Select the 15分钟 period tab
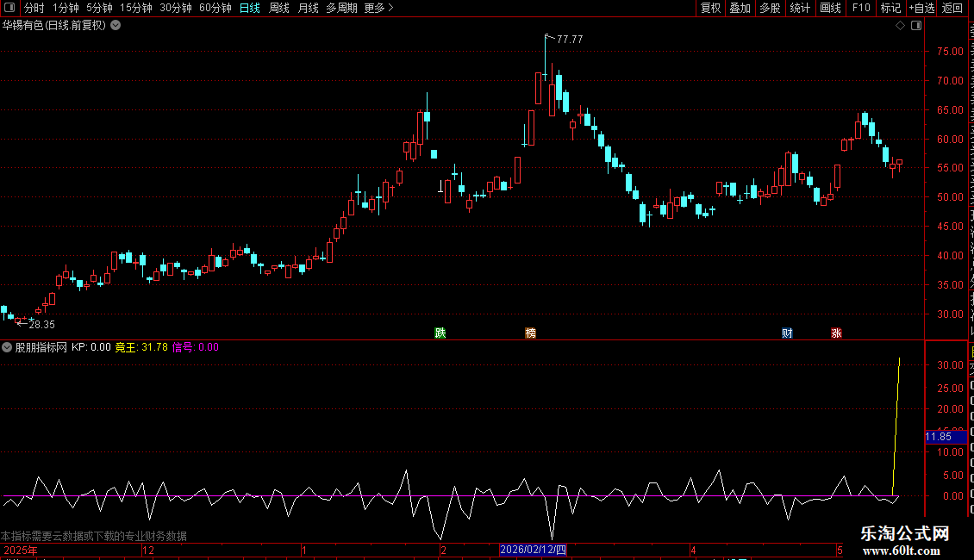974x560 pixels. click(x=135, y=8)
